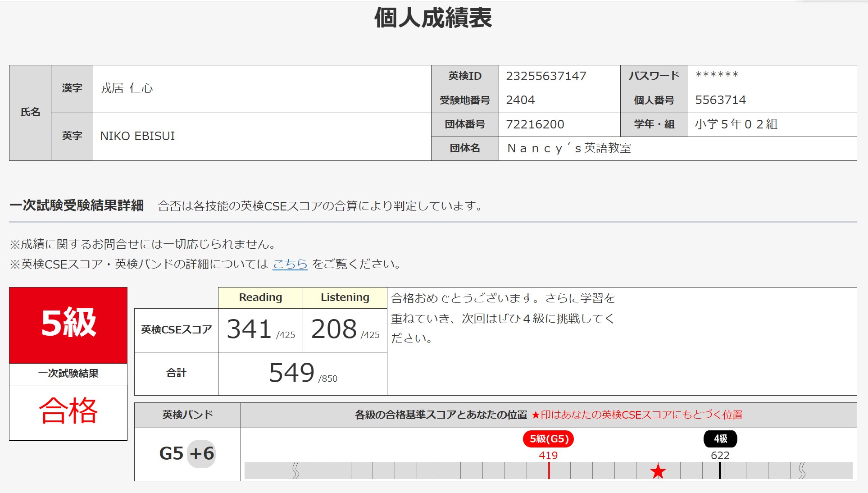
Task: Select the total score 549
Action: coord(291,373)
